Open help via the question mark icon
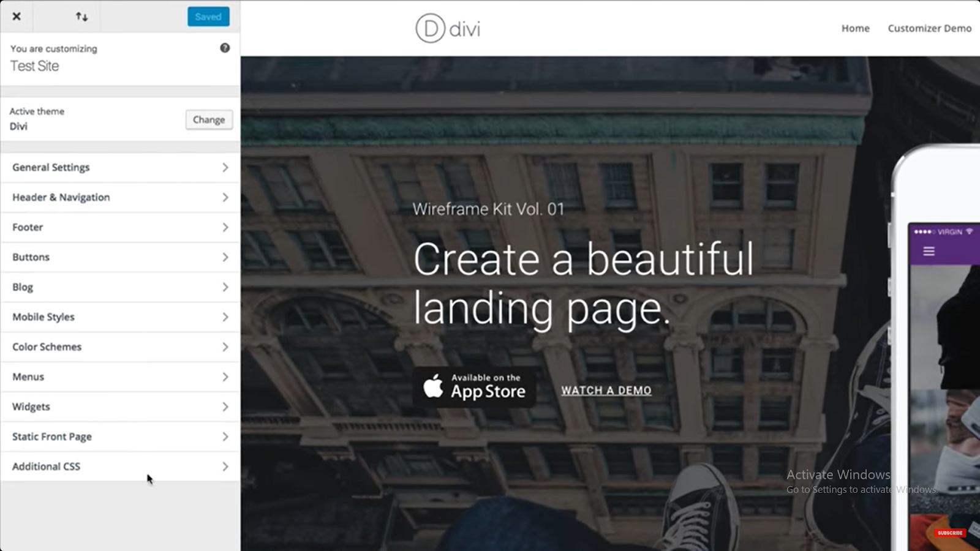This screenshot has width=980, height=551. click(224, 48)
